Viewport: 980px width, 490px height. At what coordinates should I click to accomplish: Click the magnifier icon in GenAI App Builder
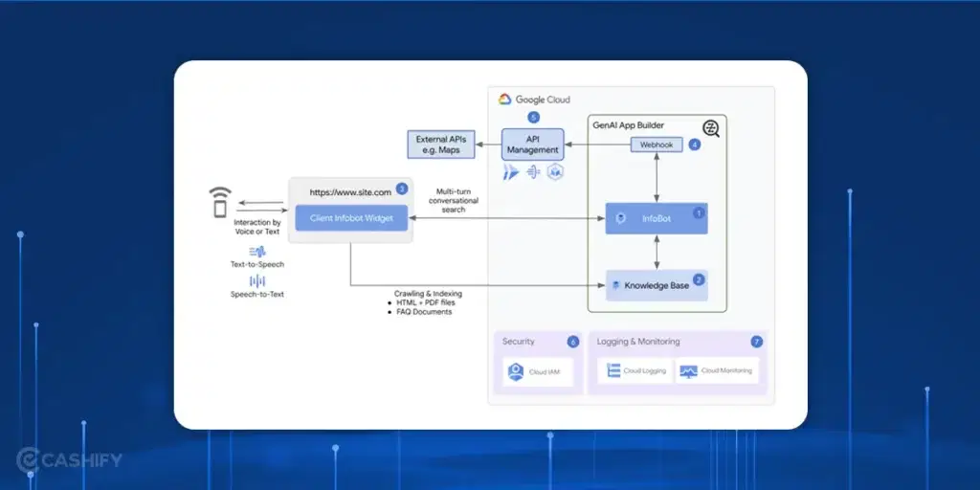point(711,129)
